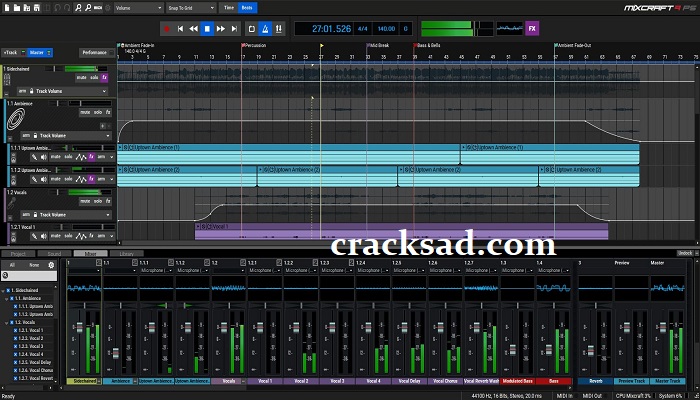Open purple fx on Uptown Ambience 1.1.2 track

pos(91,179)
